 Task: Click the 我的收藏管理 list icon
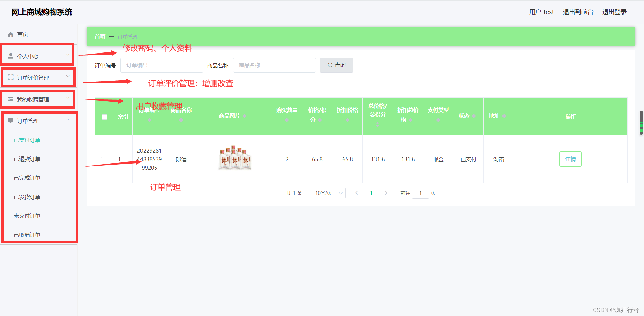coord(10,99)
